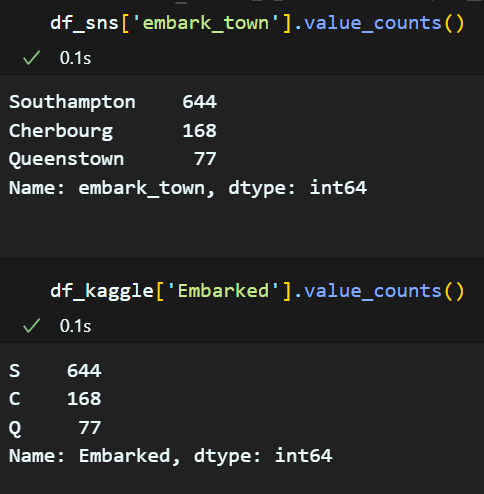Click the 'Q' row label in Embarked output

[x=15, y=428]
